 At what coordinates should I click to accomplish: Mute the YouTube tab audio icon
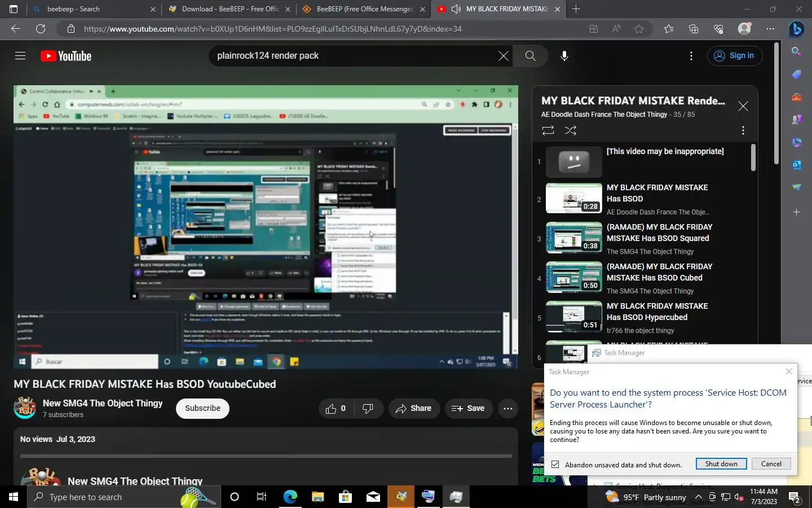(456, 9)
